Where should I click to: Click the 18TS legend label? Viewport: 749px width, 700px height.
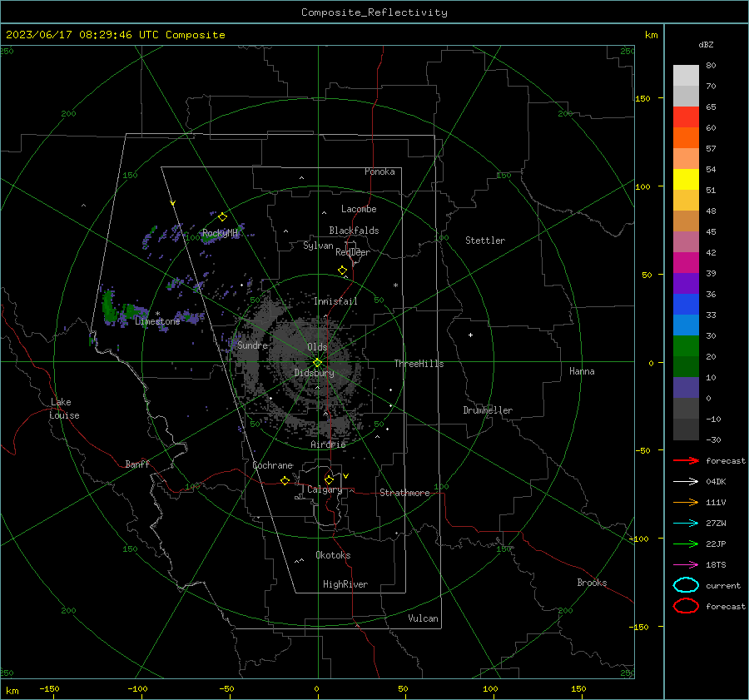coord(716,565)
